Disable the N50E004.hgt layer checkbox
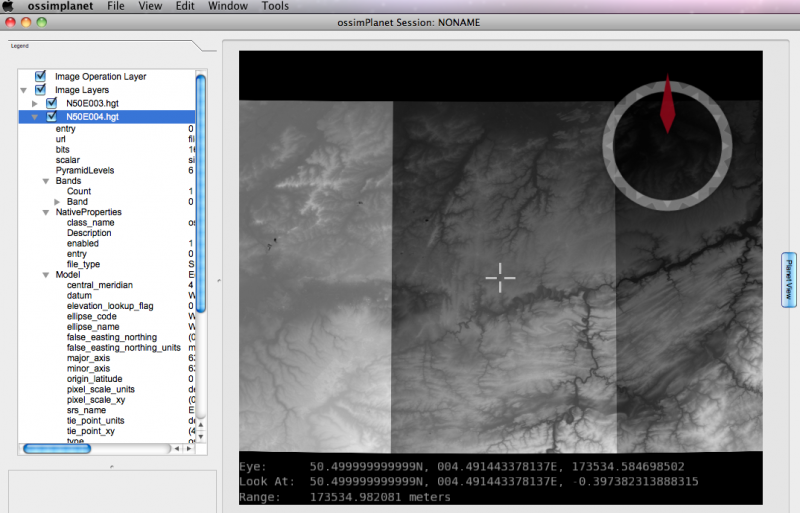 pos(51,116)
